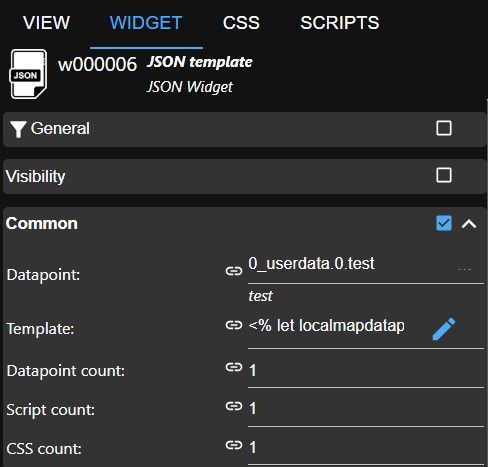Switch to the CSS tab
The image size is (488, 467).
pos(241,23)
